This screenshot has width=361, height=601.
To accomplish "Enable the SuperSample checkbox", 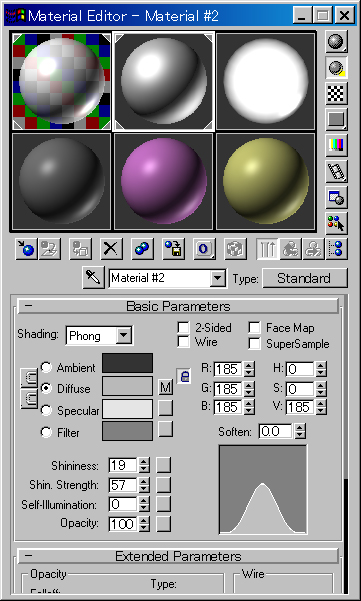I will [x=254, y=344].
